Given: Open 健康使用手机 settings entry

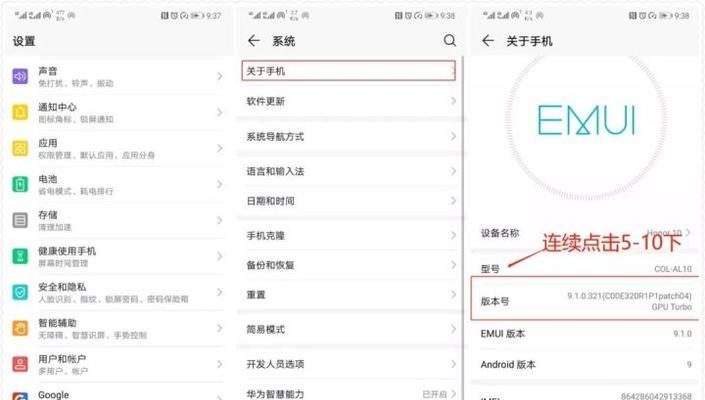Looking at the screenshot, I should coord(116,256).
